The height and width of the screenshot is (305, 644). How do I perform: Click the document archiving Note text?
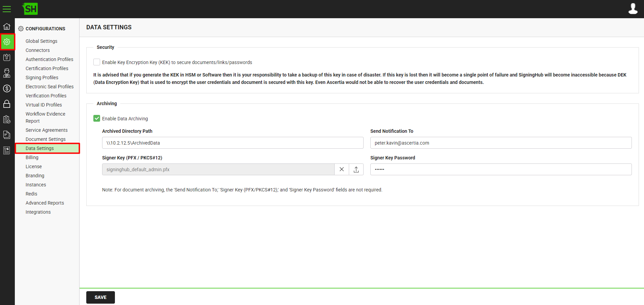tap(242, 190)
